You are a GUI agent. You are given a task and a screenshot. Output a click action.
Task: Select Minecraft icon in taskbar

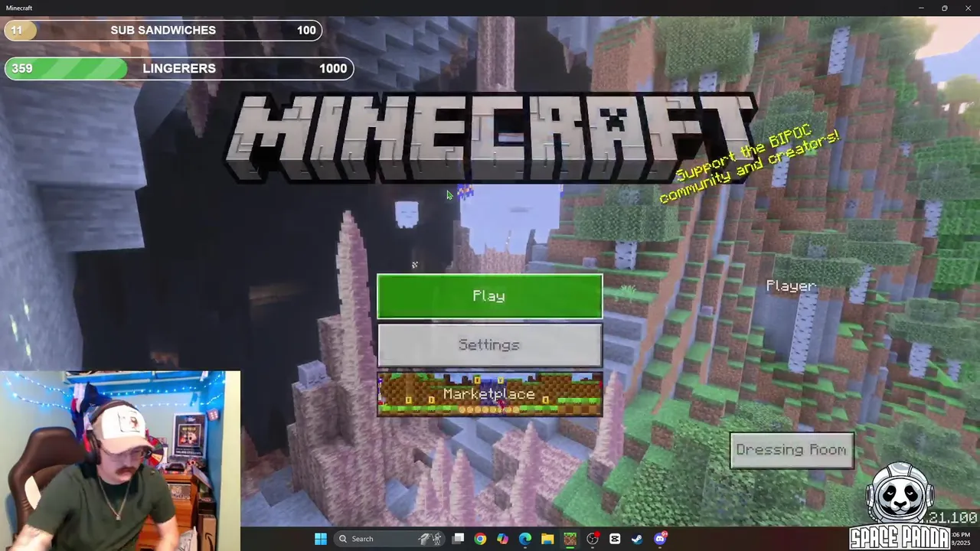570,539
